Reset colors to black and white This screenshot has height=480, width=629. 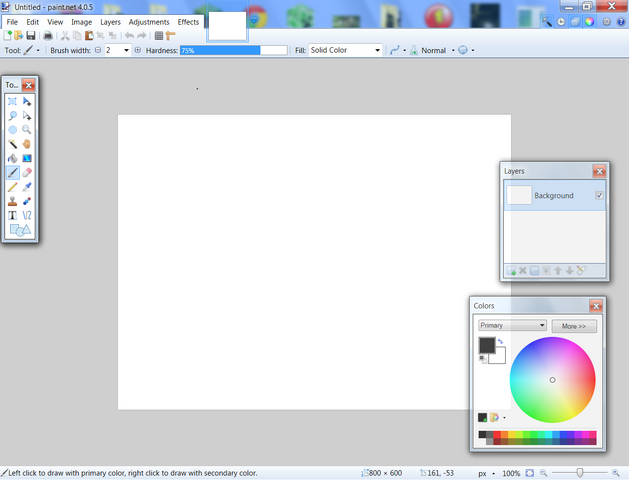[483, 359]
